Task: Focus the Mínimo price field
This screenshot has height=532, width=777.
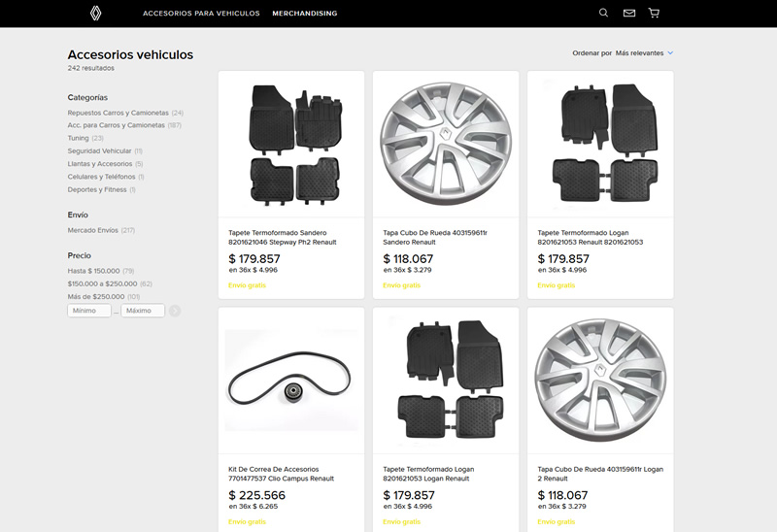Action: [89, 311]
